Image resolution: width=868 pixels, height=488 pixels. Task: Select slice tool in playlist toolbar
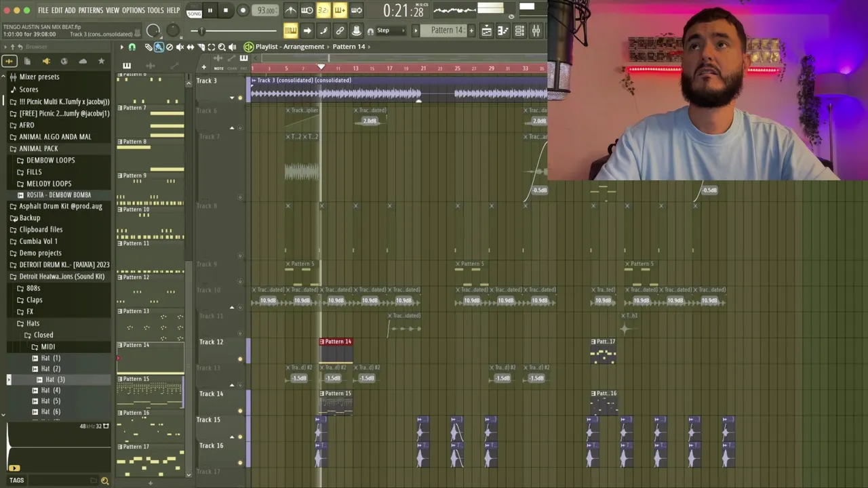click(201, 47)
